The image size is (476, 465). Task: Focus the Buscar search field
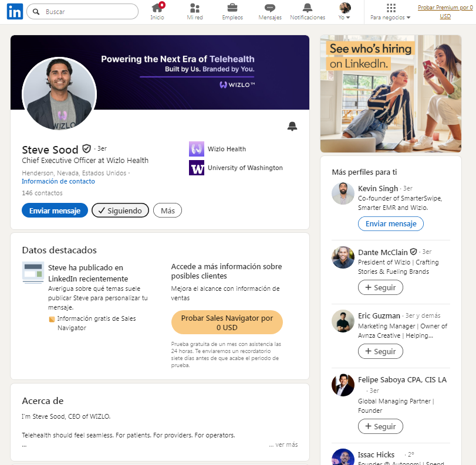pyautogui.click(x=83, y=12)
